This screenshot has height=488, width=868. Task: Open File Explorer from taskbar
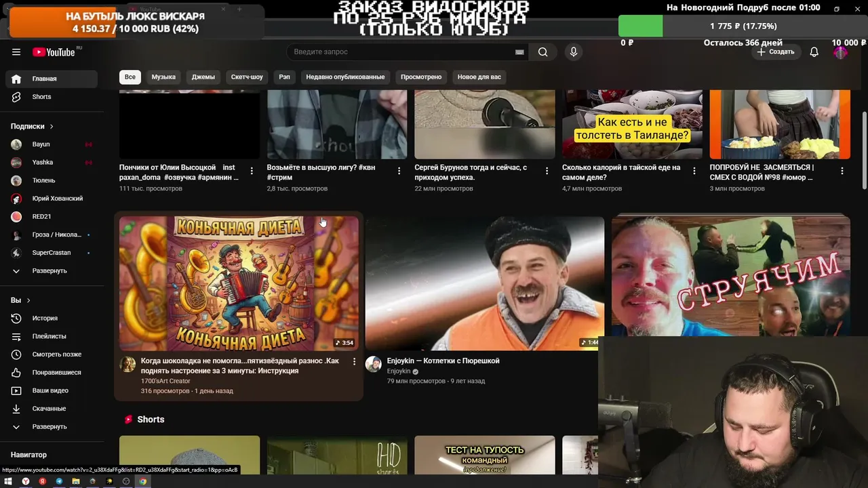click(x=75, y=481)
